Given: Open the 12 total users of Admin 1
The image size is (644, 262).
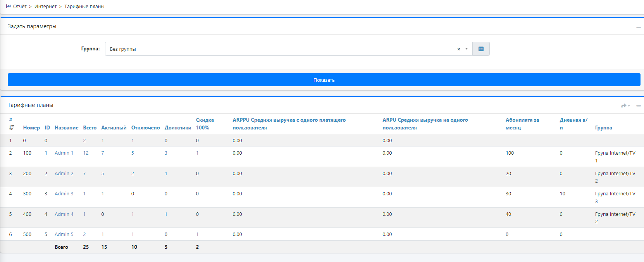Looking at the screenshot, I should click(86, 153).
